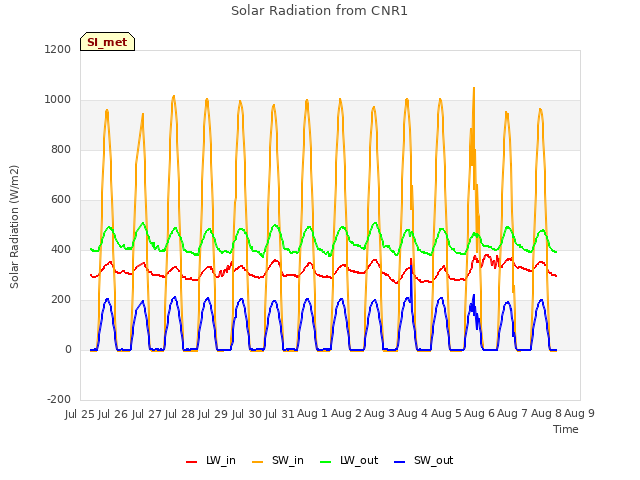Image resolution: width=640 pixels, height=480 pixels.
Task: Click the Jul 27 x-axis date label
Action: (x=146, y=414)
